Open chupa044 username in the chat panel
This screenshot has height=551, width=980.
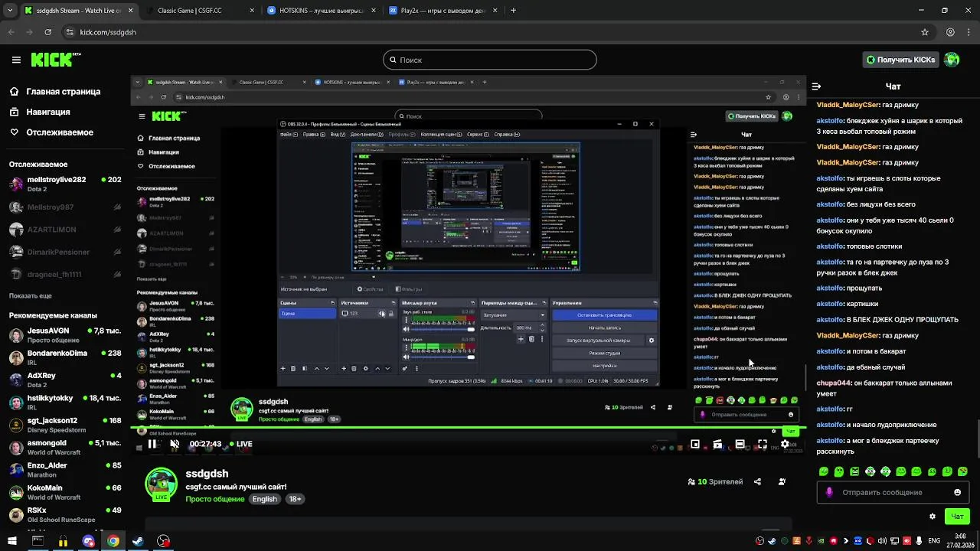point(834,383)
